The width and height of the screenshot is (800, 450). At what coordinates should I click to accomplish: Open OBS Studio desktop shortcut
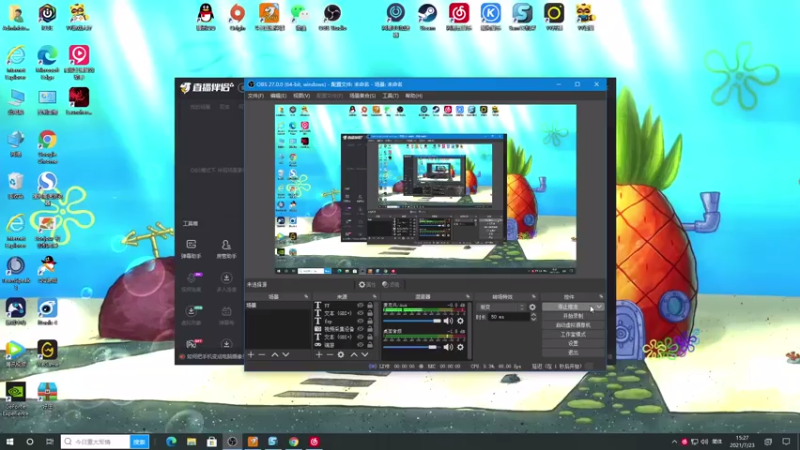[332, 17]
